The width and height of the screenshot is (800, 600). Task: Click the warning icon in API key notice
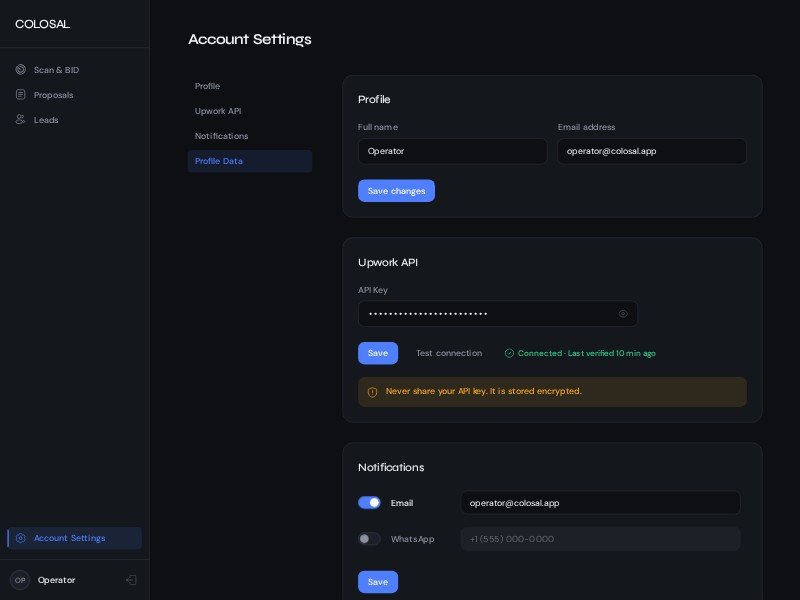pyautogui.click(x=372, y=392)
